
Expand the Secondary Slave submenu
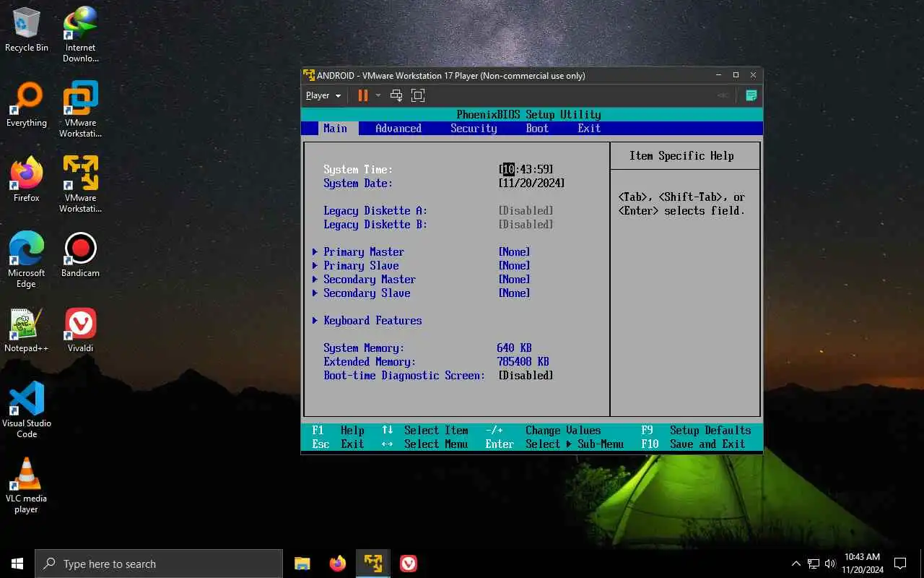tap(361, 293)
